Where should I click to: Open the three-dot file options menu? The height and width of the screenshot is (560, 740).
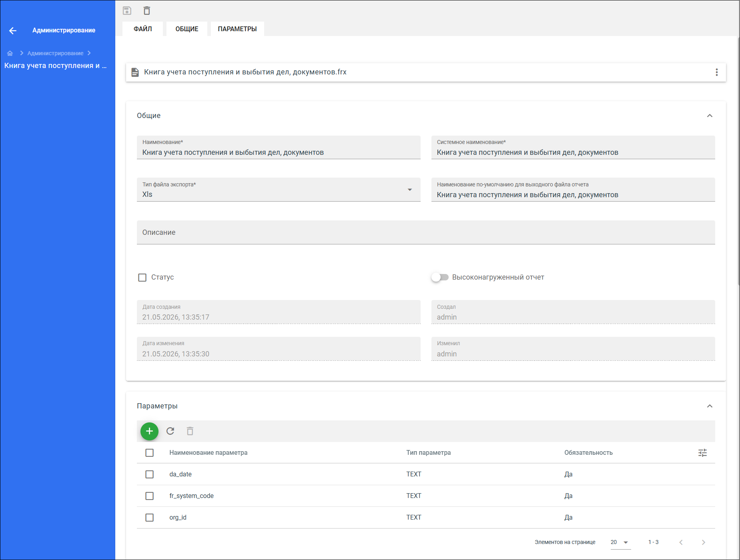[x=717, y=72]
